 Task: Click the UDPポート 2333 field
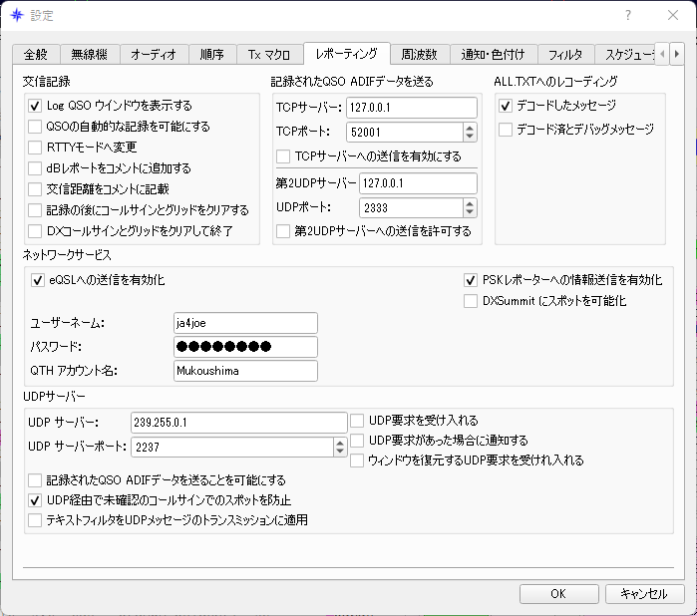(411, 208)
